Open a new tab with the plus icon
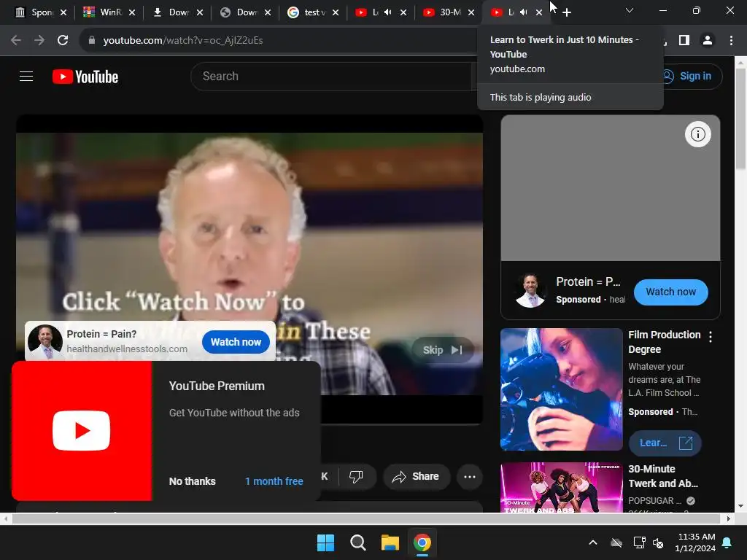Image resolution: width=747 pixels, height=560 pixels. pos(566,12)
